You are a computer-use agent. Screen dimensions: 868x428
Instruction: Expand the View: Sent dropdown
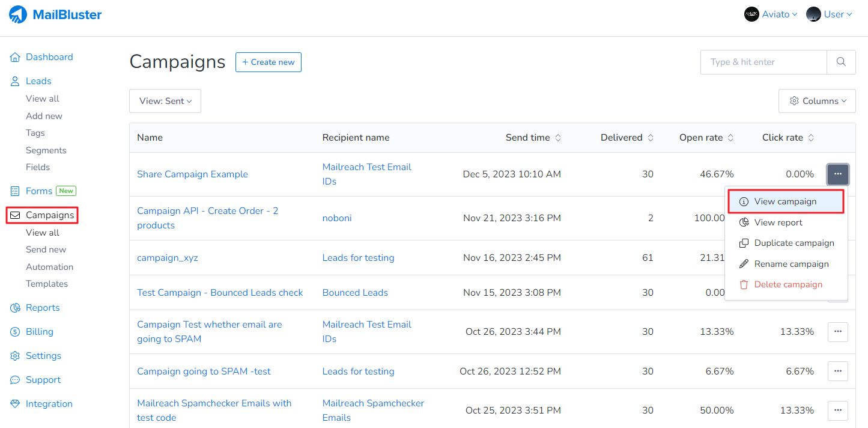coord(165,101)
